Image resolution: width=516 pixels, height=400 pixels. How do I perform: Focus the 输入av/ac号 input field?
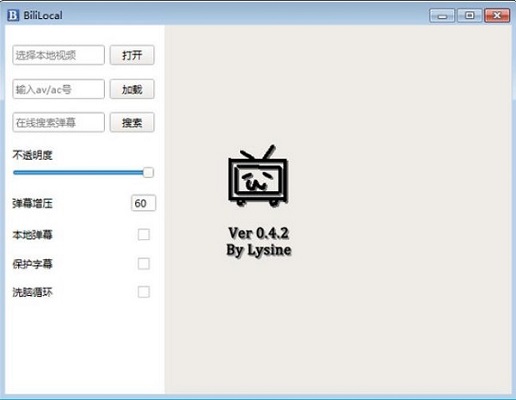pyautogui.click(x=59, y=89)
